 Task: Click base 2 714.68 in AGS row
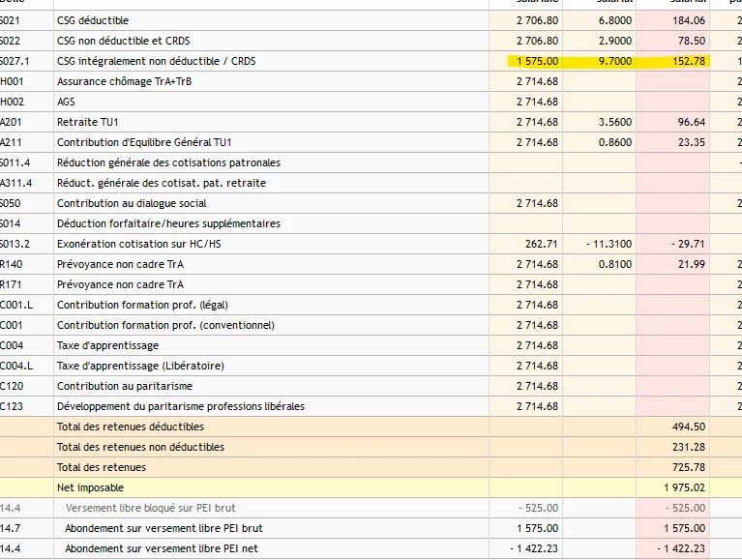tap(538, 102)
